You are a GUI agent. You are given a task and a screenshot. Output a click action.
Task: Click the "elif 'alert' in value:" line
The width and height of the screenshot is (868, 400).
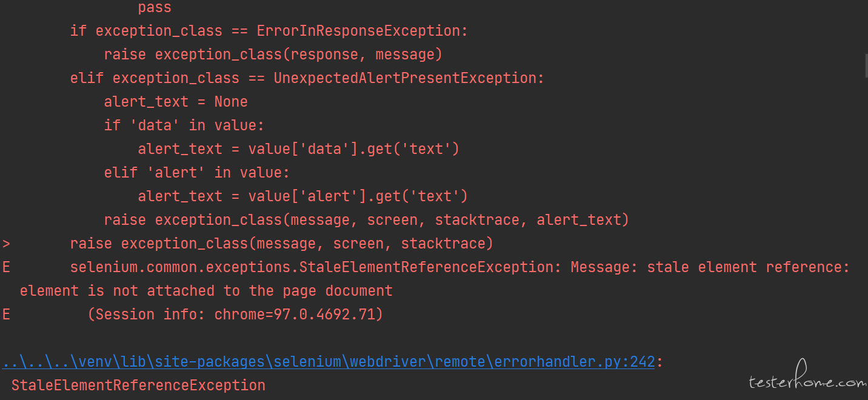(x=197, y=173)
